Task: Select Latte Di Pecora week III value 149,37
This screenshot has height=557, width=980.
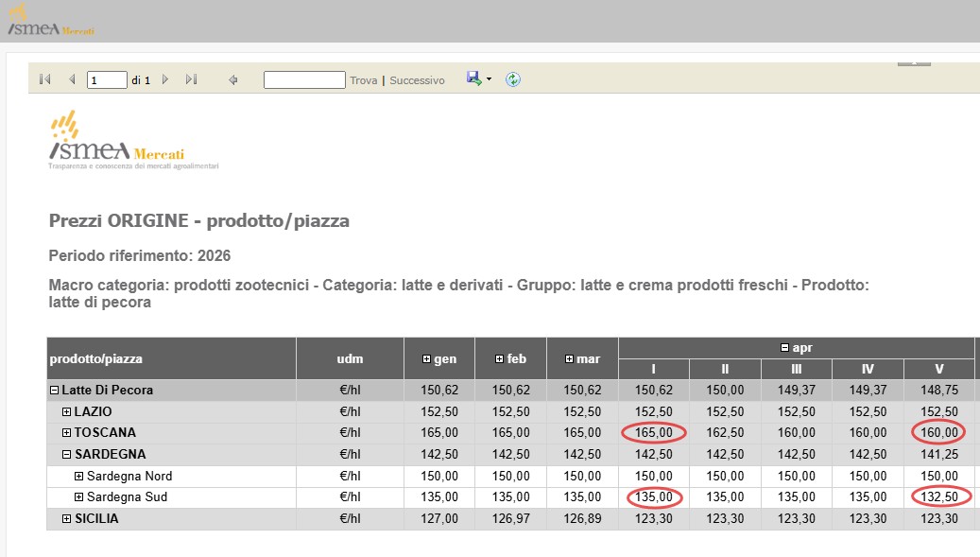Action: click(797, 390)
